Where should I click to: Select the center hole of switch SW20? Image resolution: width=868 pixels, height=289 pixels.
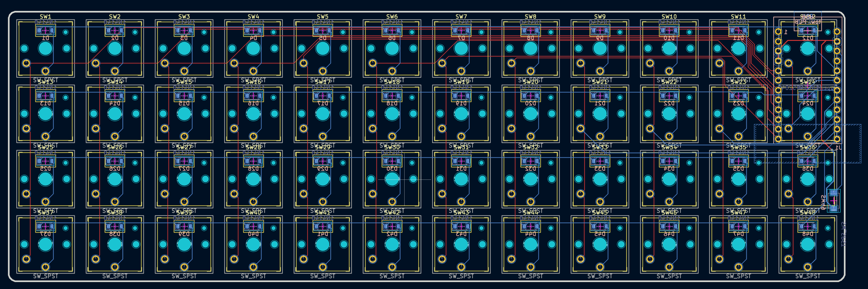531,114
